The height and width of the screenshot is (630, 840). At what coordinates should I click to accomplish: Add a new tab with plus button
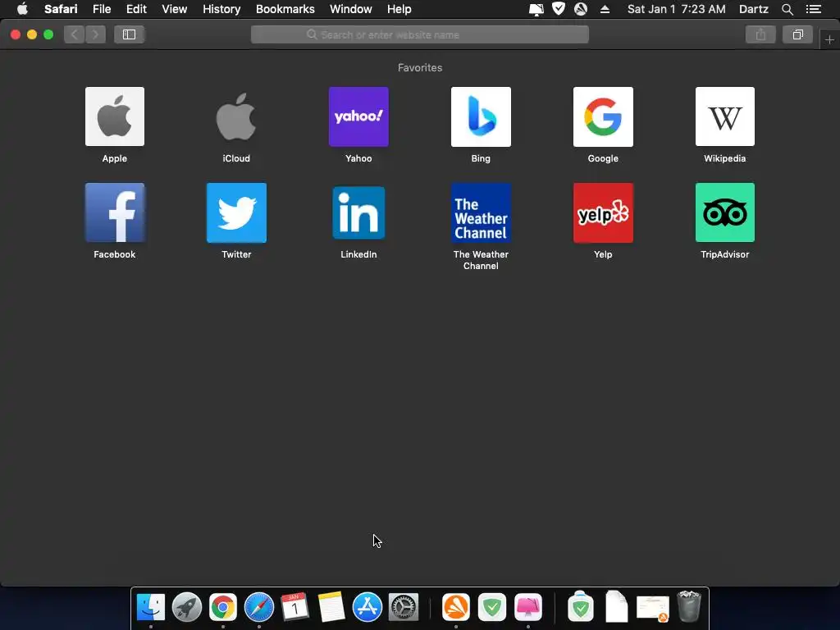(829, 39)
